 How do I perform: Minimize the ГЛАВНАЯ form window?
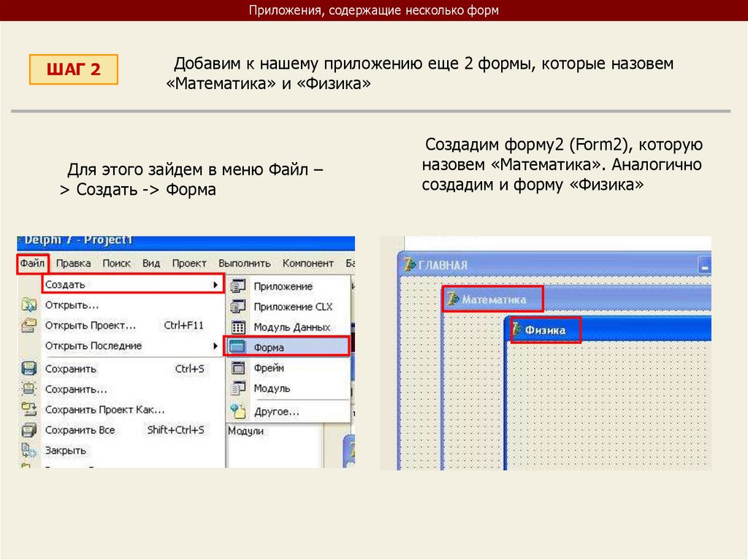tap(705, 265)
